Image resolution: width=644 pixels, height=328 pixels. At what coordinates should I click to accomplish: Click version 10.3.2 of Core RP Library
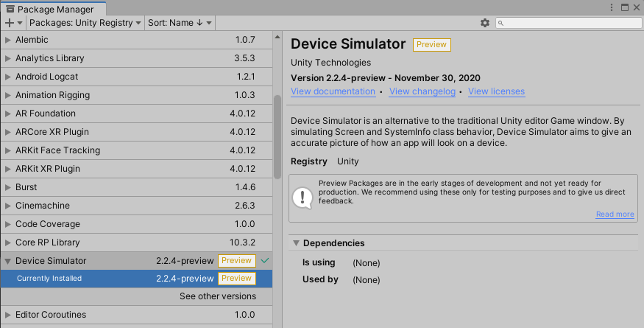[x=242, y=242]
